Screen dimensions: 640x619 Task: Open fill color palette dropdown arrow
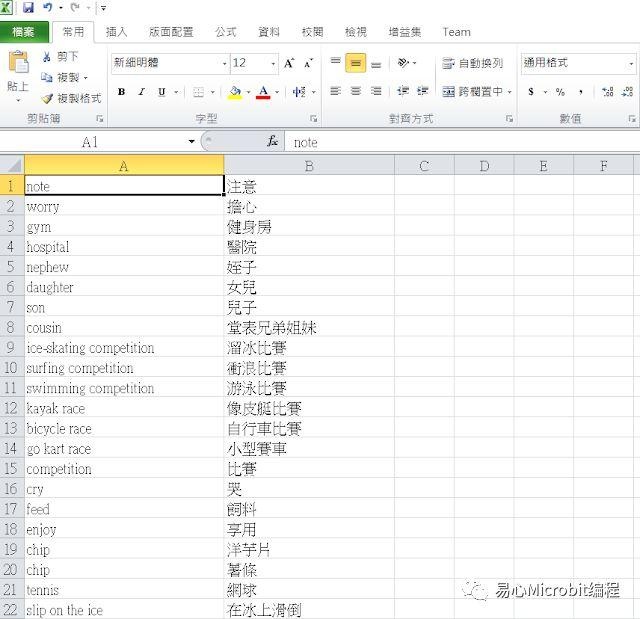click(248, 92)
